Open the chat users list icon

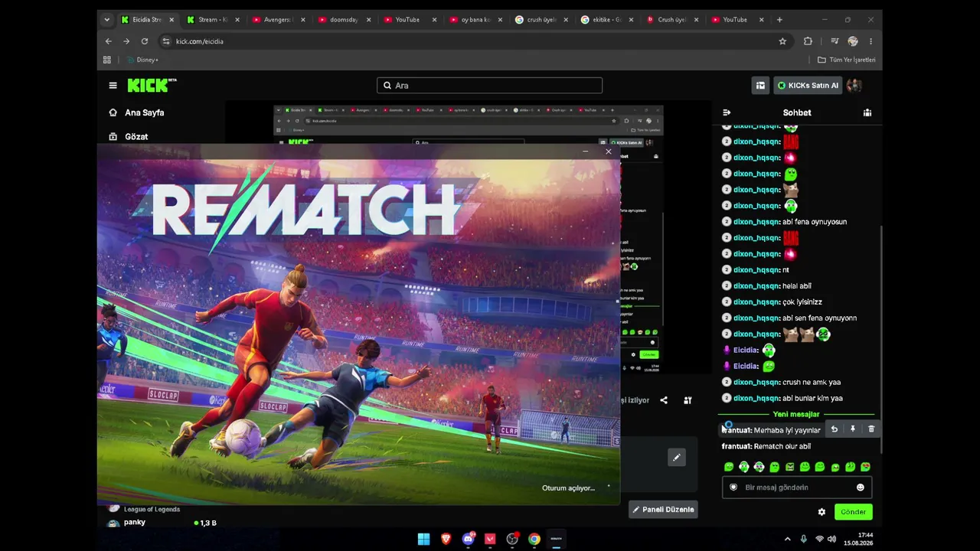pos(867,112)
